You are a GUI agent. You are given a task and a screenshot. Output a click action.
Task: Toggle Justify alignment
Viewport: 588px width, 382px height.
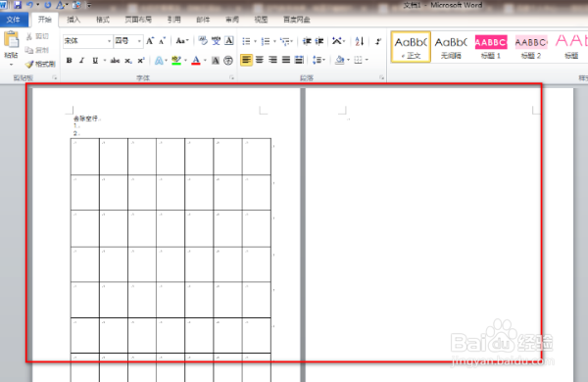click(x=286, y=60)
